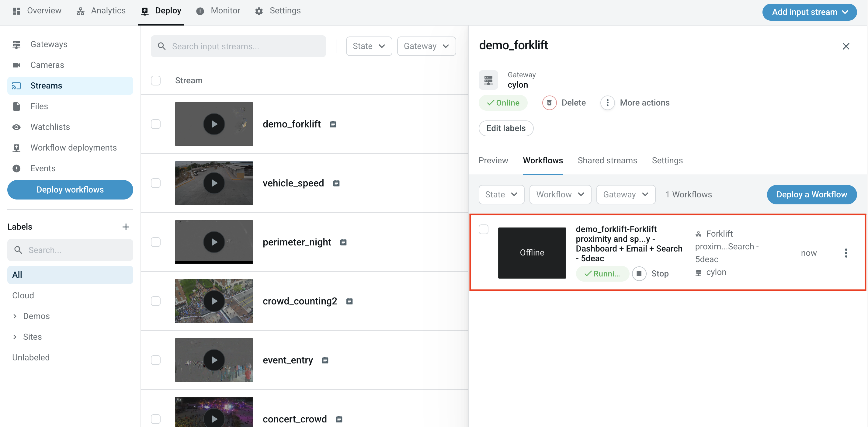Open the Gateways sidebar item
868x427 pixels.
point(70,44)
